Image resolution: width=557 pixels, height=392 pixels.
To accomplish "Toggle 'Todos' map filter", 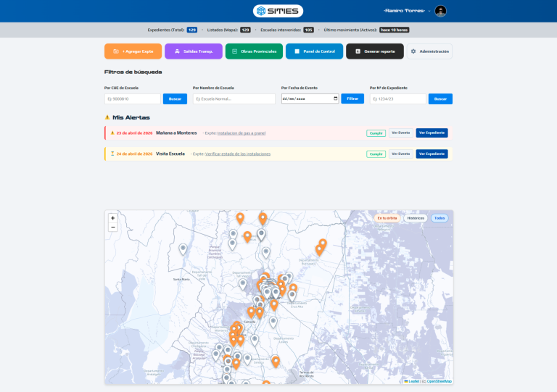I will [440, 218].
